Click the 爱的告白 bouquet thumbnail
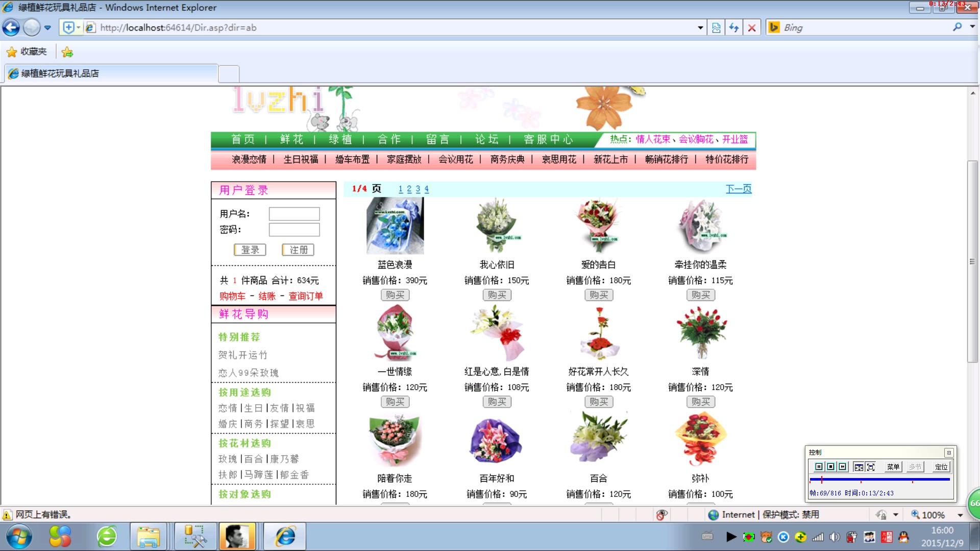 (x=598, y=226)
